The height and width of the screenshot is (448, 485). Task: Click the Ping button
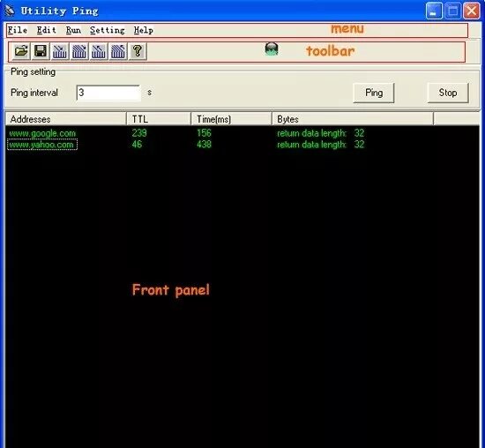pyautogui.click(x=374, y=93)
